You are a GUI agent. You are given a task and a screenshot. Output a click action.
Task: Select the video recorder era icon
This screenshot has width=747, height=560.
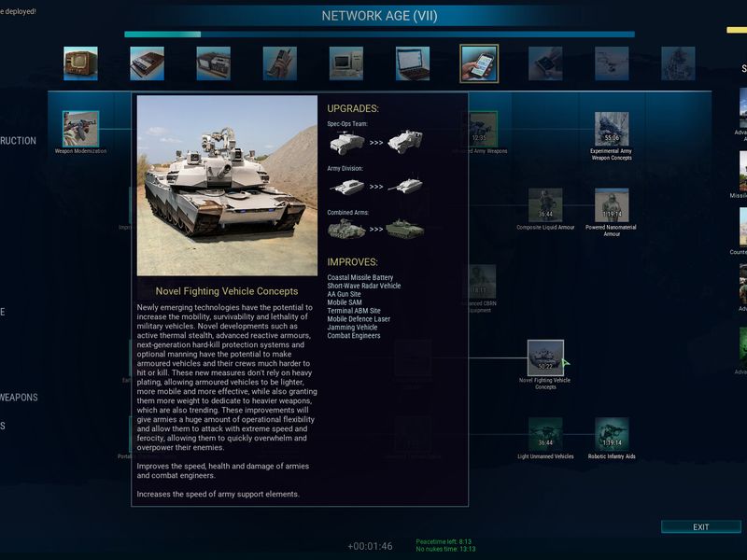214,63
